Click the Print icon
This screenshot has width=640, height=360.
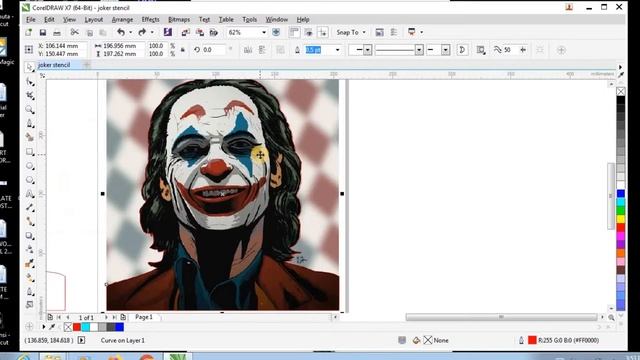point(57,32)
